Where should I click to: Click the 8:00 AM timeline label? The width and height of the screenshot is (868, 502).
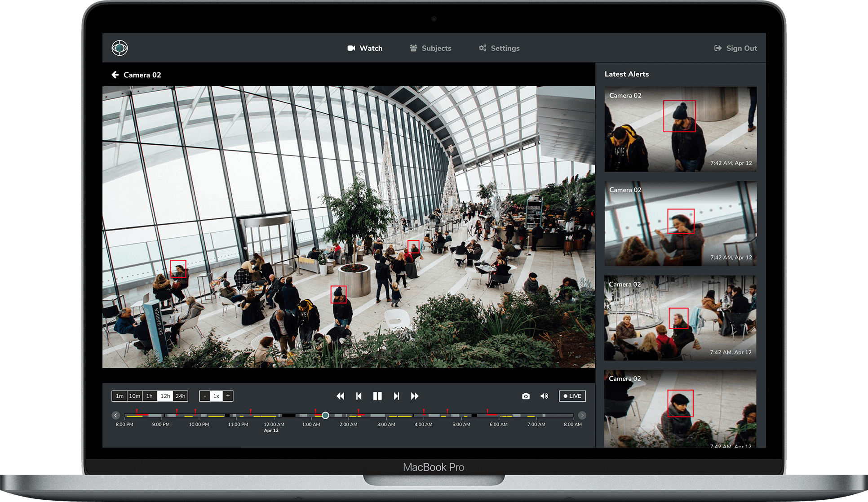coord(572,424)
